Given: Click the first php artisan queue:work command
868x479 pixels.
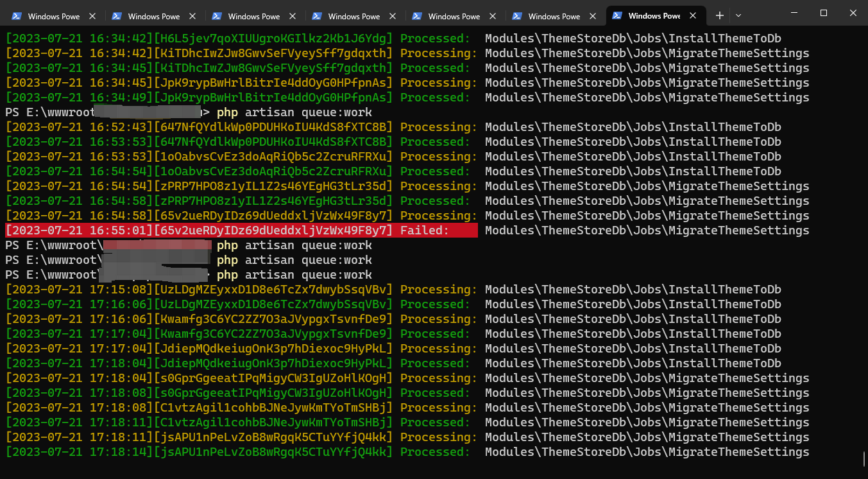Looking at the screenshot, I should pyautogui.click(x=294, y=112).
